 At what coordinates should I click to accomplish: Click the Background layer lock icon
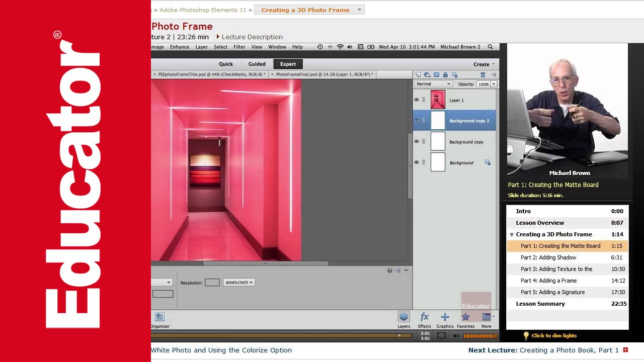[x=488, y=162]
